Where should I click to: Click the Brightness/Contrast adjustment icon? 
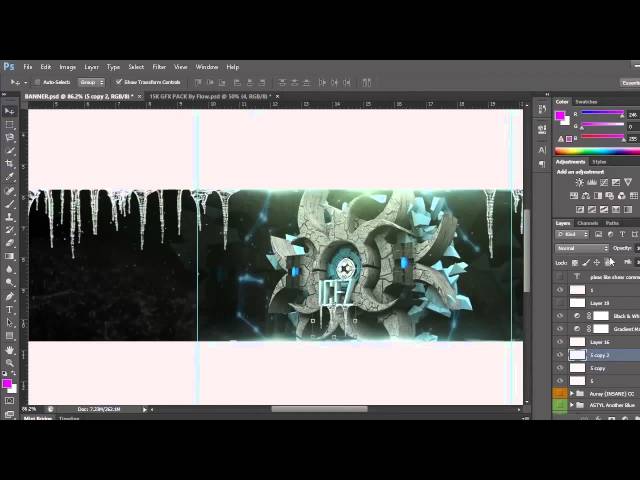579,182
